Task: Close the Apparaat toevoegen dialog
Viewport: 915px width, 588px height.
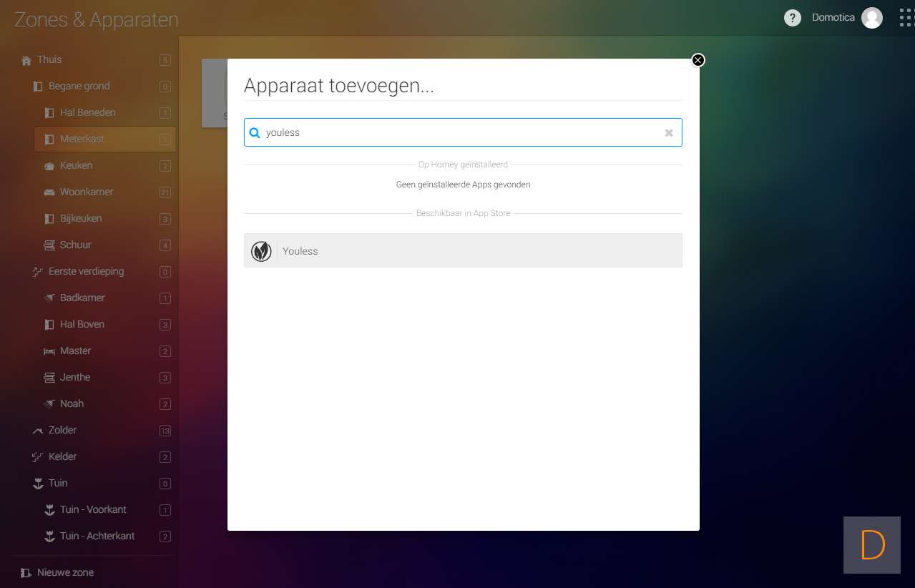Action: (x=698, y=60)
